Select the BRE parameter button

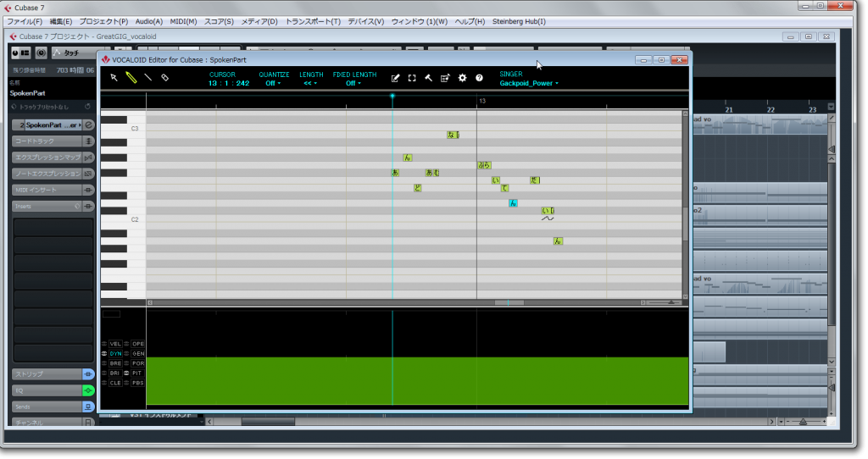pos(115,363)
